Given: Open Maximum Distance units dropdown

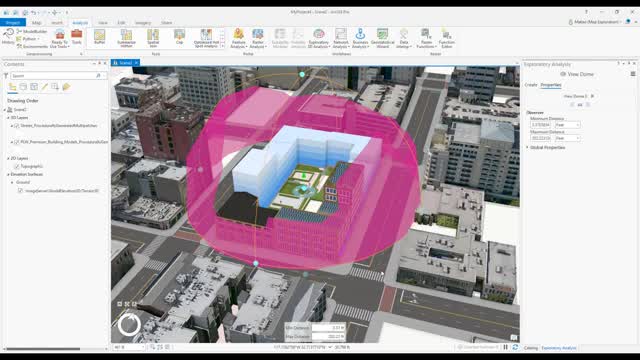Looking at the screenshot, I should pos(567,138).
